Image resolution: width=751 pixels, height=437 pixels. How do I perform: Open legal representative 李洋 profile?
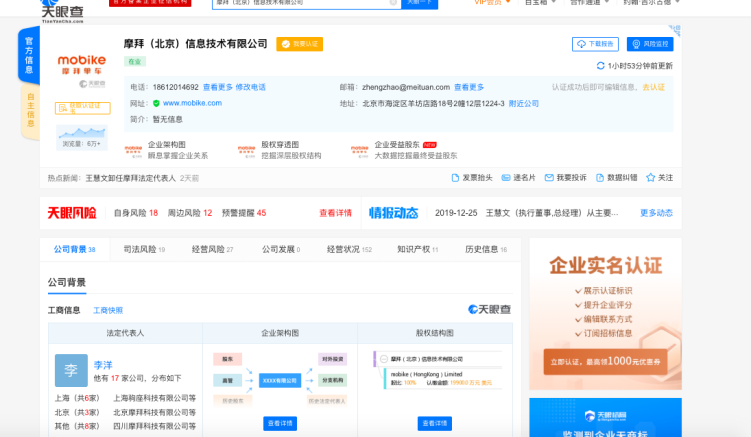[103, 365]
